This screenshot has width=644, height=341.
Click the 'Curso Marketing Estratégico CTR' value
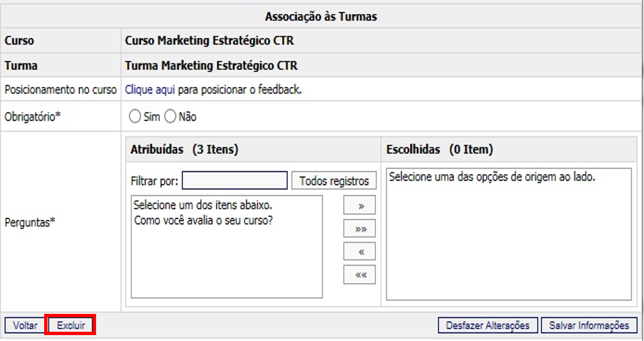pos(209,40)
